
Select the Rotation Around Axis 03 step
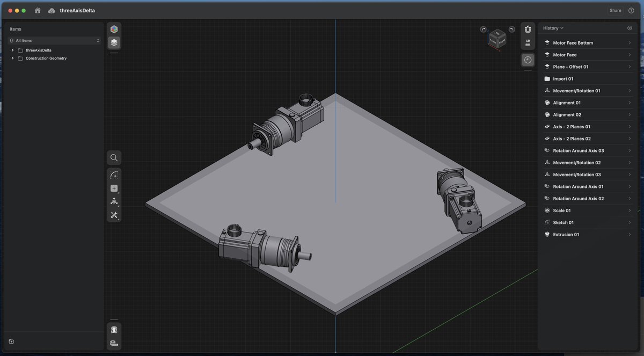point(578,151)
